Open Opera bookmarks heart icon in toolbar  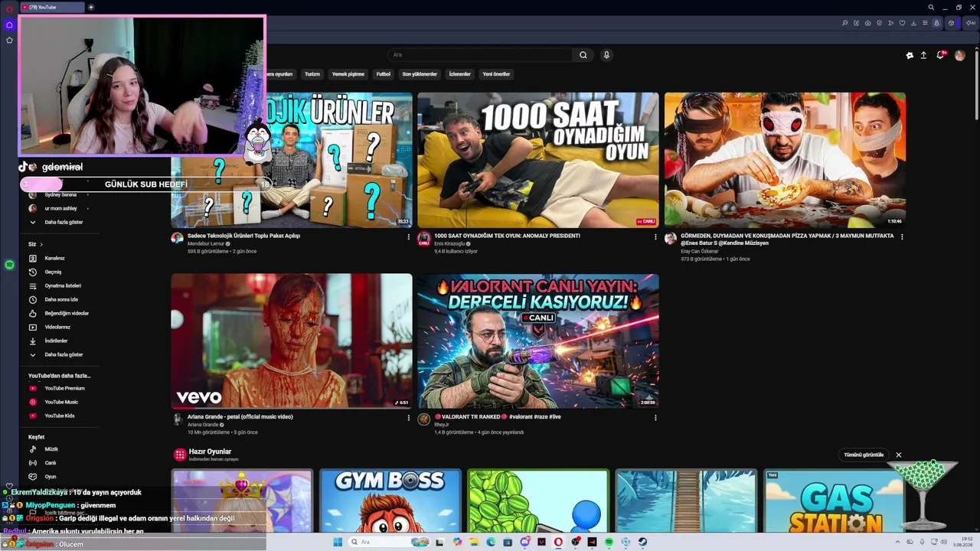click(902, 23)
